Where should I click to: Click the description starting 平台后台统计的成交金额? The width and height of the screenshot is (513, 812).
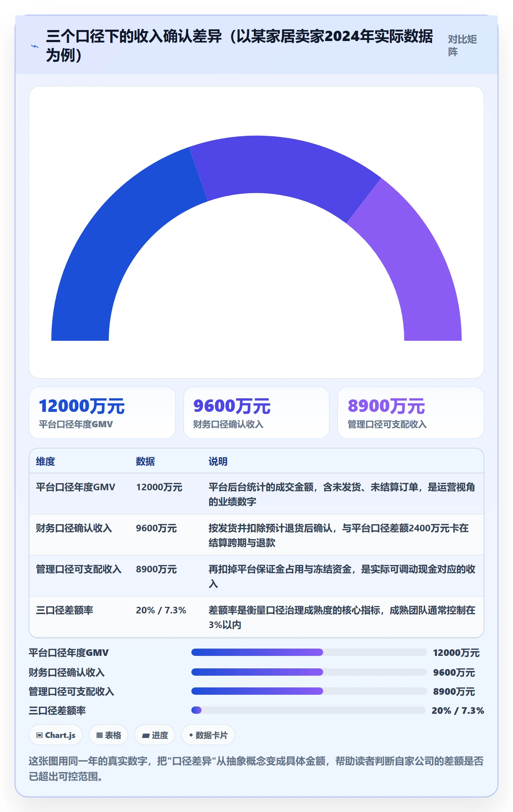coord(342,494)
